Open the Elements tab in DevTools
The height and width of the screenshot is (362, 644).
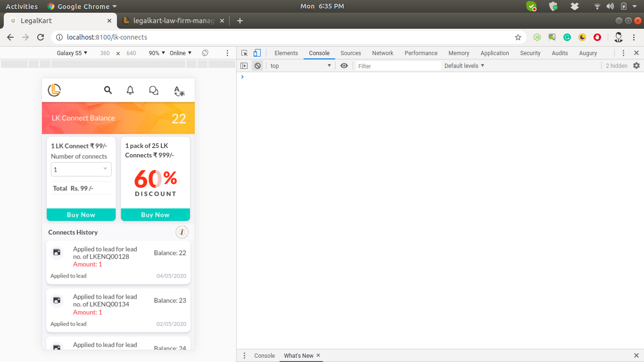pos(286,53)
